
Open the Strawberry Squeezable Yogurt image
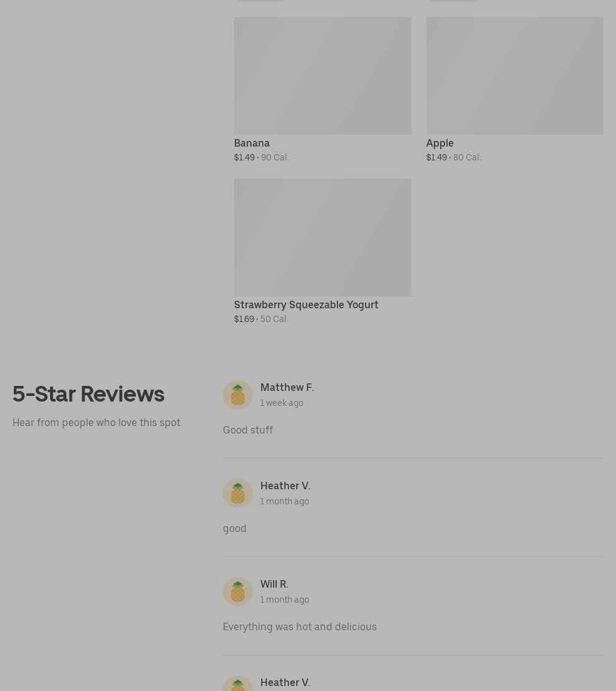323,237
